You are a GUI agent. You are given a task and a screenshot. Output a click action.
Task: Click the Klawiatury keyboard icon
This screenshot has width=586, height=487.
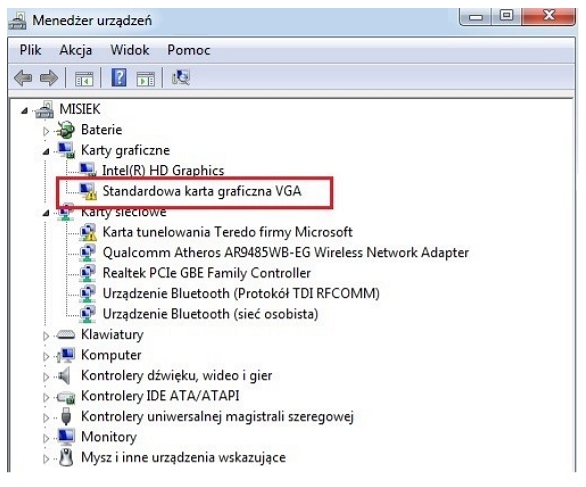click(x=66, y=335)
